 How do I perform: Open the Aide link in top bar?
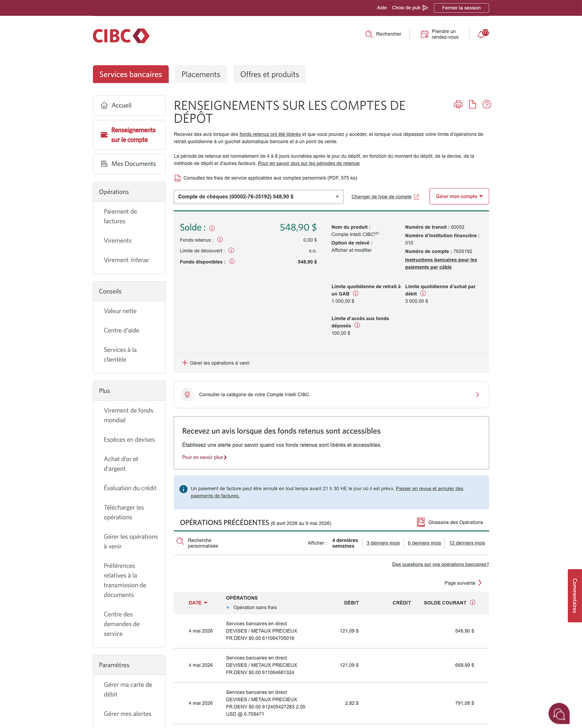click(x=382, y=8)
